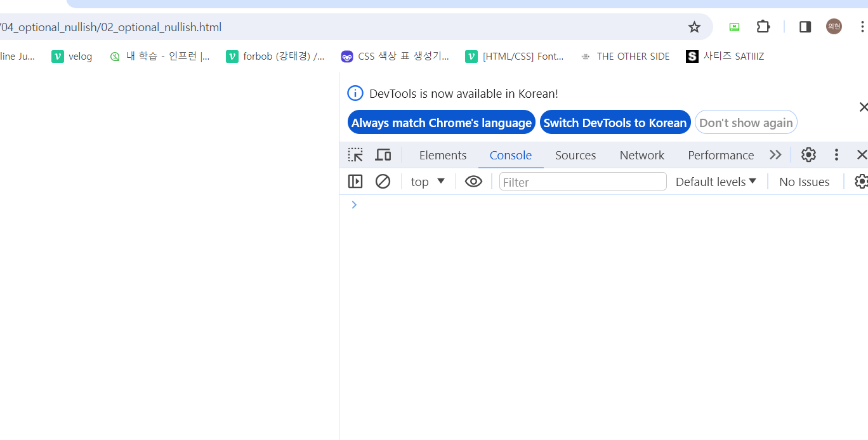Open the Default levels dropdown
Screen dimensions: 868x440
point(716,182)
